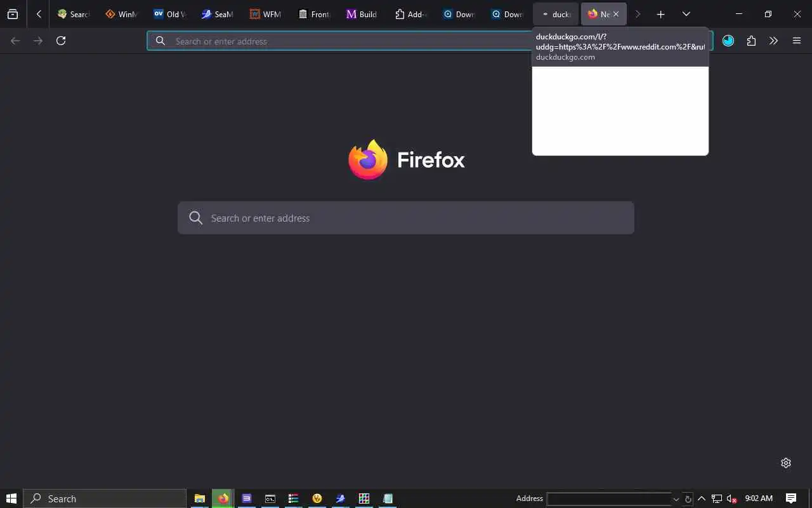This screenshot has width=812, height=508.
Task: Click the center page search box
Action: pyautogui.click(x=406, y=218)
